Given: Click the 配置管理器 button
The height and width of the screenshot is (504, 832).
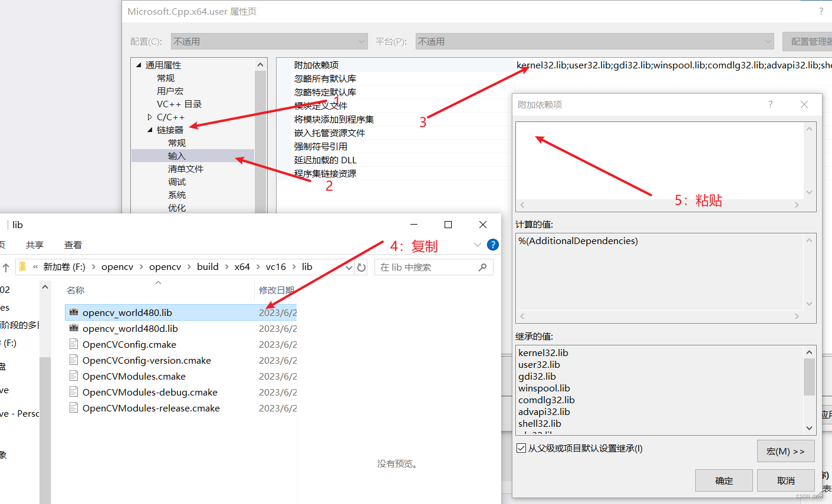Looking at the screenshot, I should 808,41.
